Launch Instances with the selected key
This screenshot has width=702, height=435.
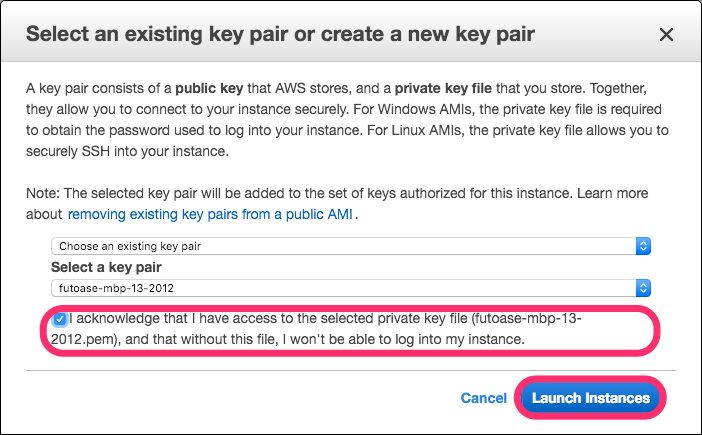[x=591, y=398]
